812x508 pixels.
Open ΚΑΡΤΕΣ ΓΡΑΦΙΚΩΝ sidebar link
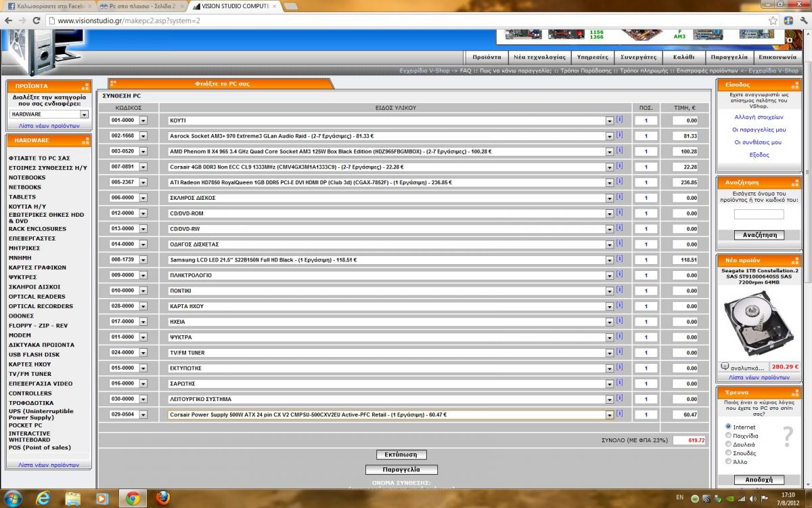click(x=37, y=268)
